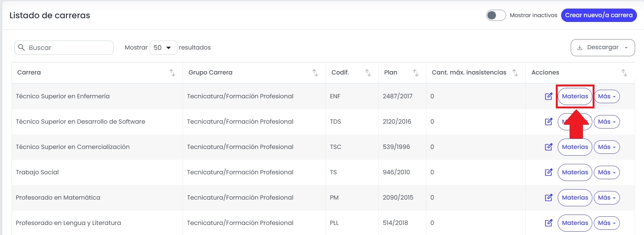The height and width of the screenshot is (235, 644).
Task: Open Materias for Técnico Superior en Enfermería
Action: (x=575, y=96)
